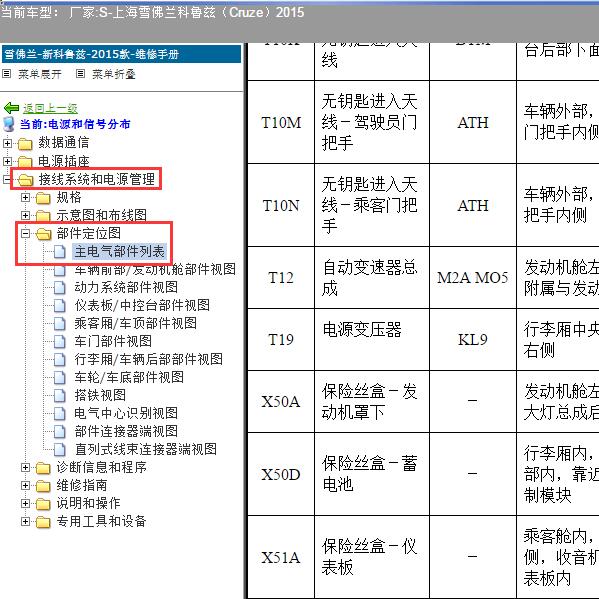Select the 接线系统和电源管理 folder label
Image resolution: width=599 pixels, height=599 pixels.
[97, 179]
